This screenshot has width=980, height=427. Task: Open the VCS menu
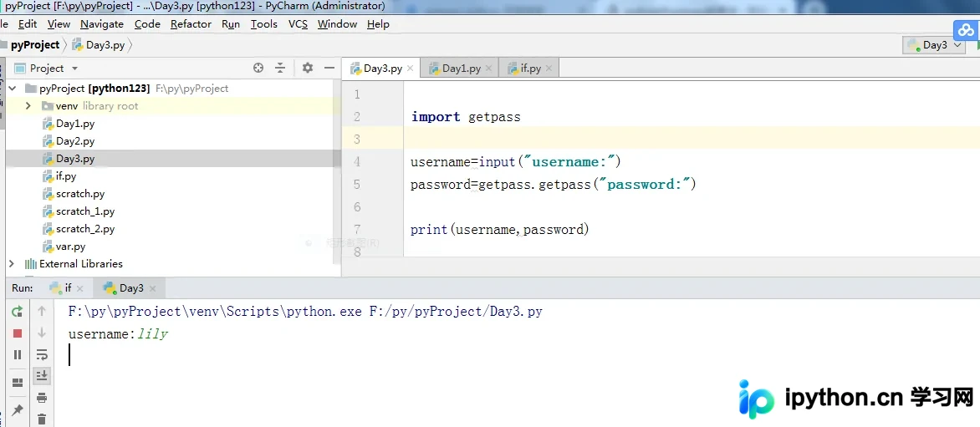coord(298,23)
